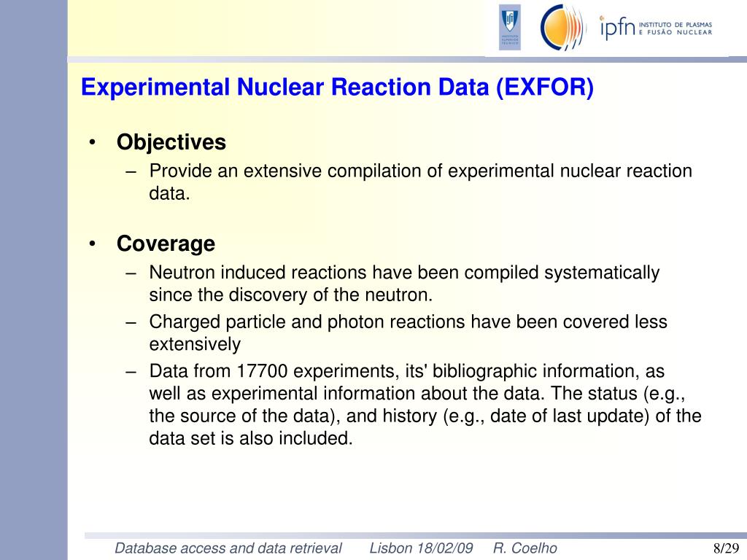
Task: Click line 'well as experimental information about the data'
Action: [417, 394]
